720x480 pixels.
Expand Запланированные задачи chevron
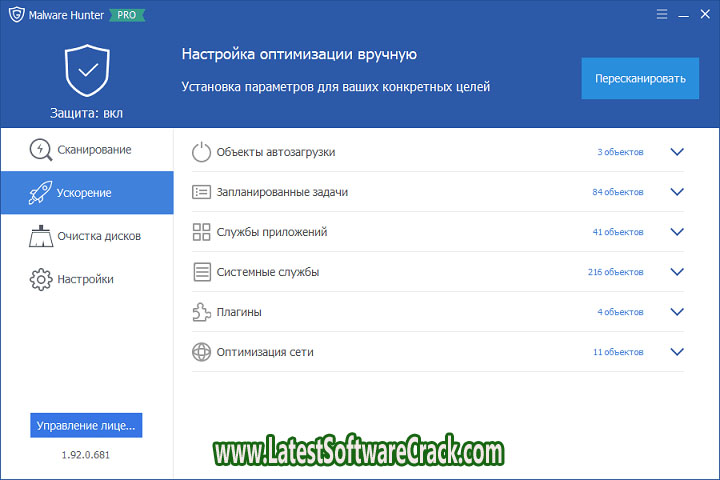pos(677,192)
